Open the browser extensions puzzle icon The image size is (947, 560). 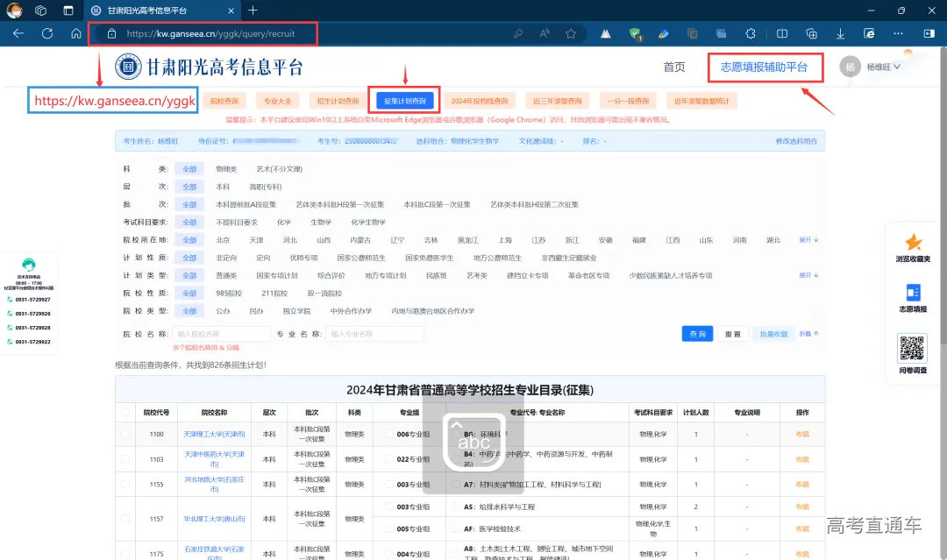click(x=751, y=33)
